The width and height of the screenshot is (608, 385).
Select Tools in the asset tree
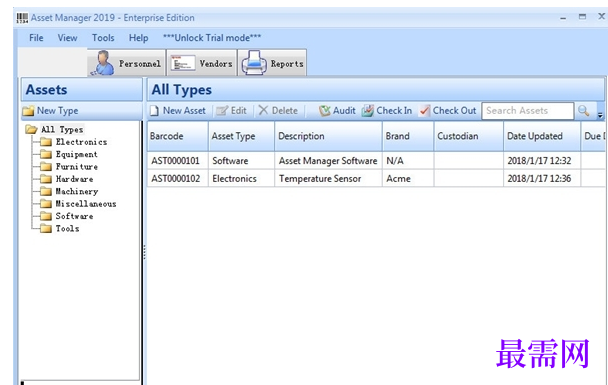coord(67,229)
